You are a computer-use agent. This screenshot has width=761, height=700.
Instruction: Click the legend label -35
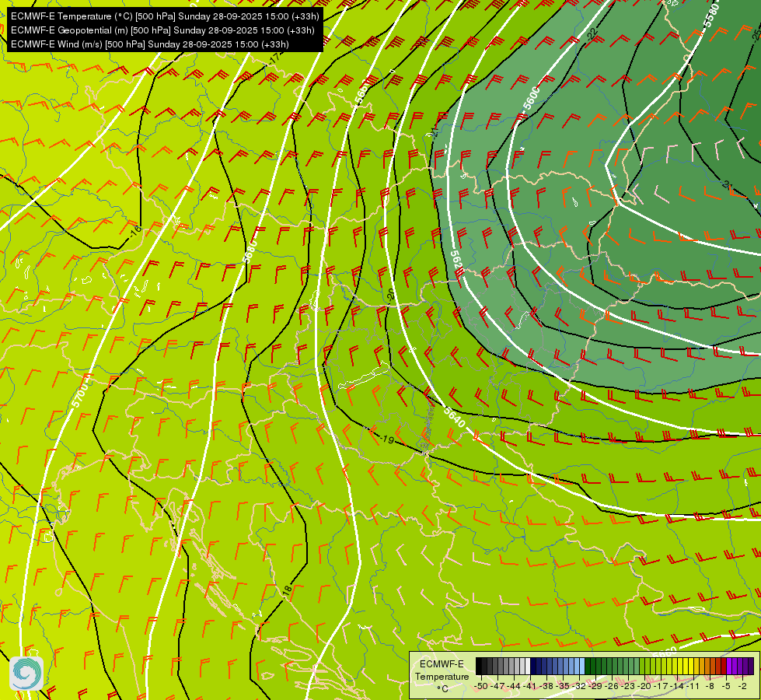click(563, 686)
